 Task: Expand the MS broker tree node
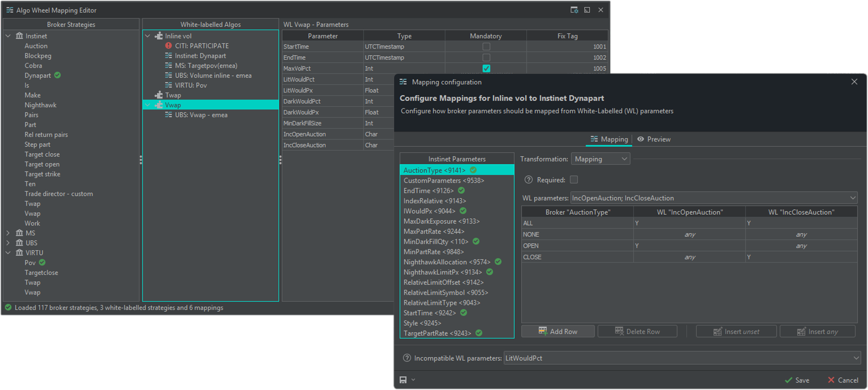click(x=8, y=233)
